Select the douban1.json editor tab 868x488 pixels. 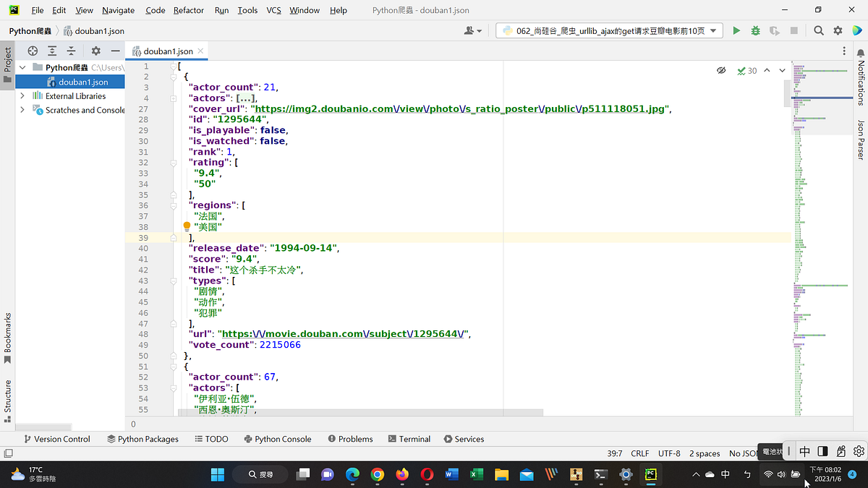tap(167, 51)
